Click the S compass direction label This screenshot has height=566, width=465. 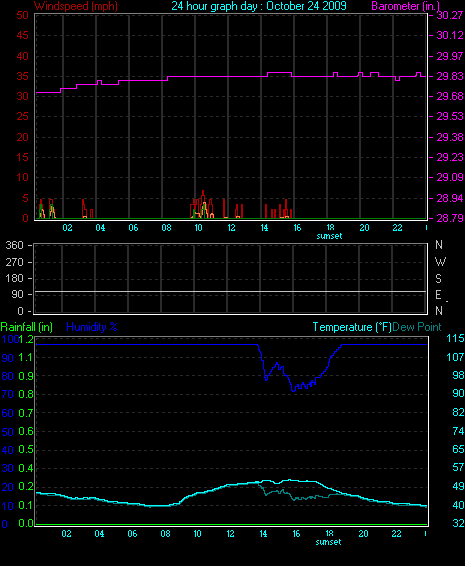click(x=438, y=278)
